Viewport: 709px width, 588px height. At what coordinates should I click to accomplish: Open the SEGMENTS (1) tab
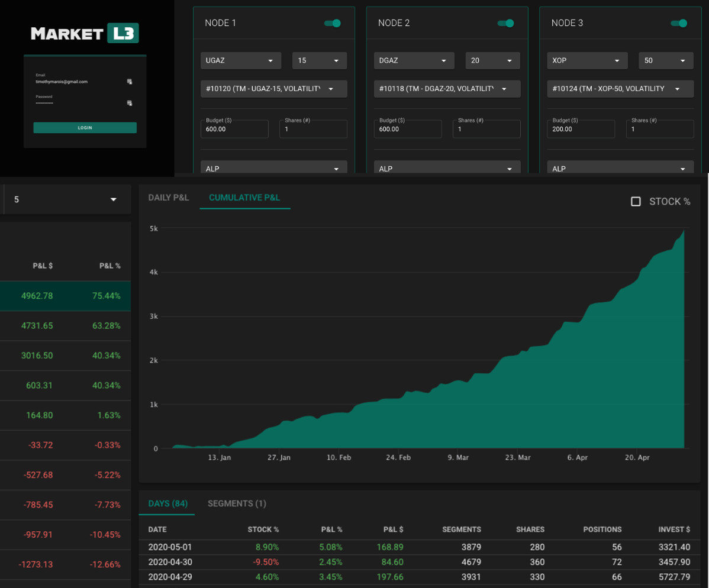coord(237,503)
